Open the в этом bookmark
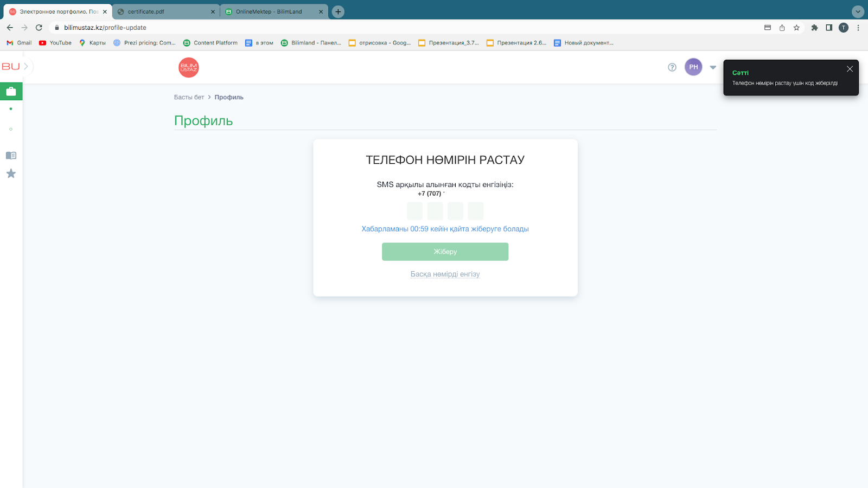The height and width of the screenshot is (488, 868). tap(259, 43)
